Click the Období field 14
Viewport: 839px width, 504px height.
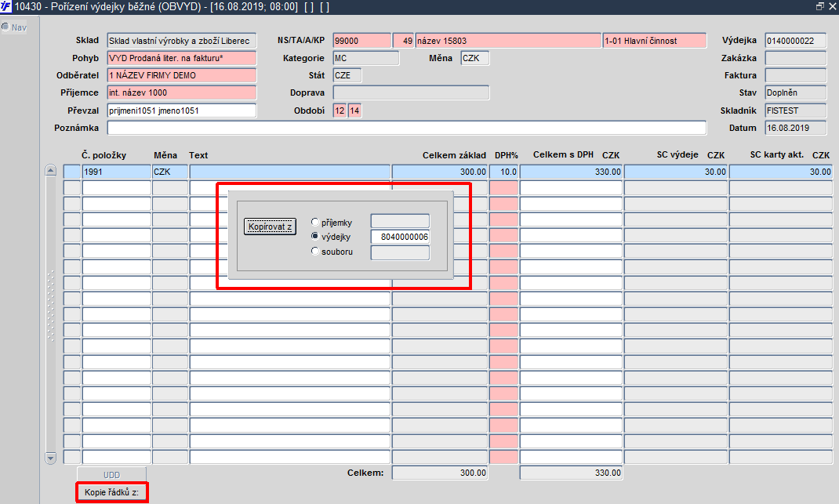(x=354, y=111)
